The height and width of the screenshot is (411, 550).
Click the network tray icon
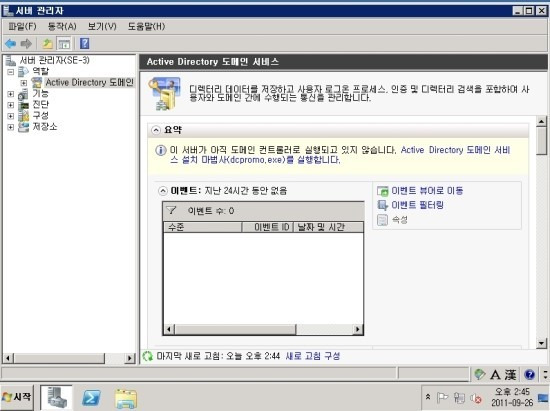(x=459, y=398)
